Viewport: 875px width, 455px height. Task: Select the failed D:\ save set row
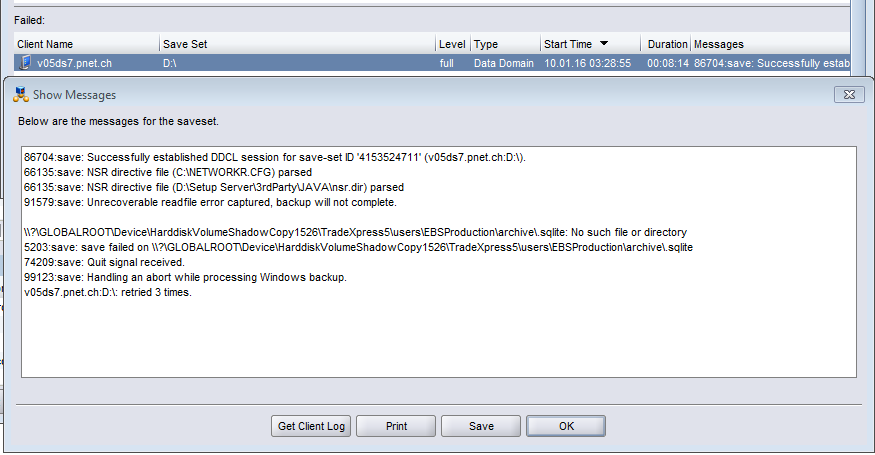coord(432,63)
